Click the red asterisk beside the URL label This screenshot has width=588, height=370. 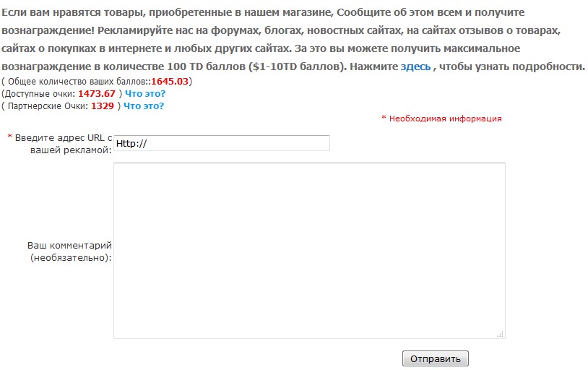coord(9,137)
